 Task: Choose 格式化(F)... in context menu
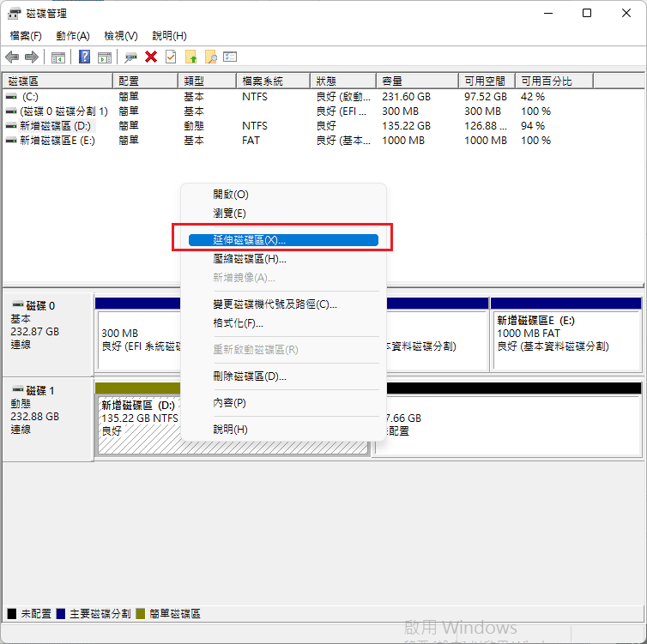tap(283, 322)
